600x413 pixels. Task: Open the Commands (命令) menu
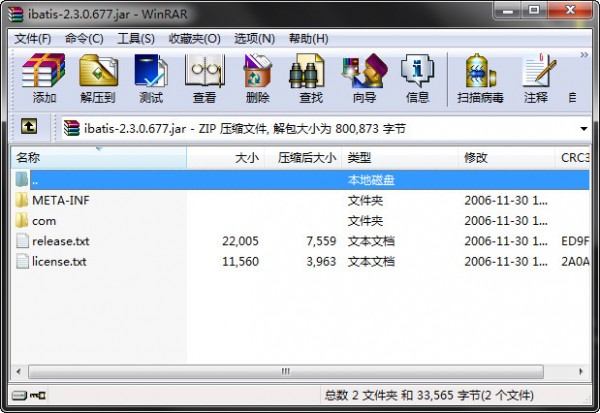(84, 39)
